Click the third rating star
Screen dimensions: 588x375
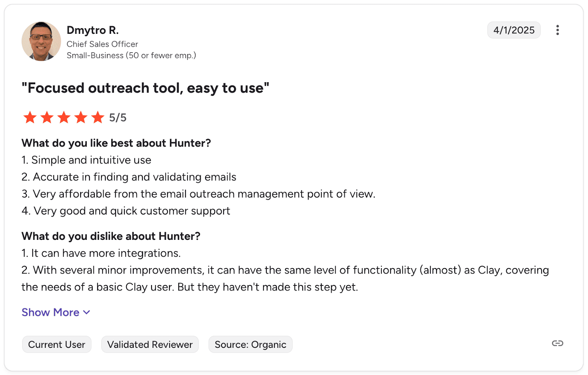64,118
